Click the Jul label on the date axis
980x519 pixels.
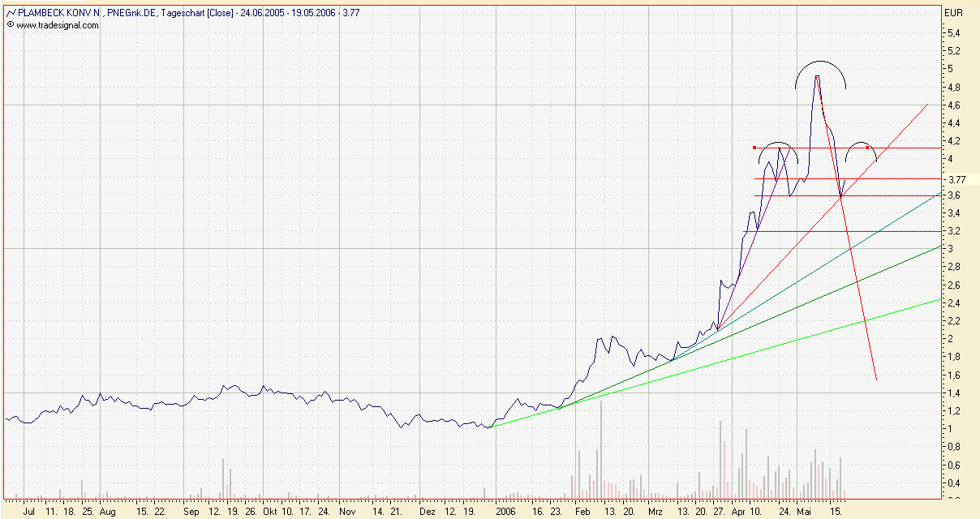[30, 512]
